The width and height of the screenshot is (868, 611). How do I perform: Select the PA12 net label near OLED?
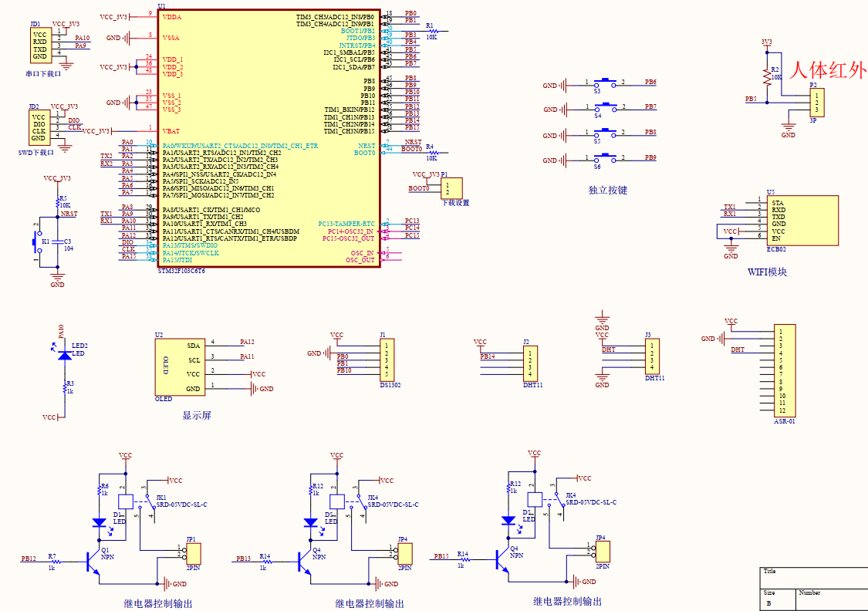(x=247, y=342)
